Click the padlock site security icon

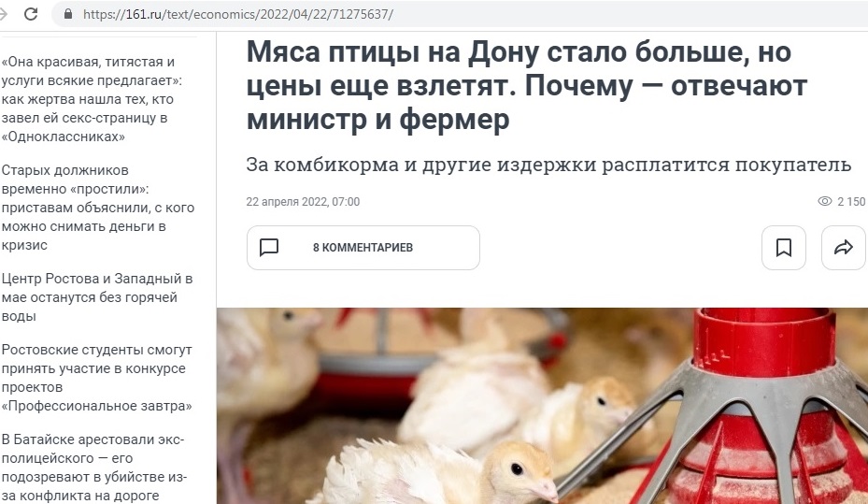pyautogui.click(x=68, y=14)
